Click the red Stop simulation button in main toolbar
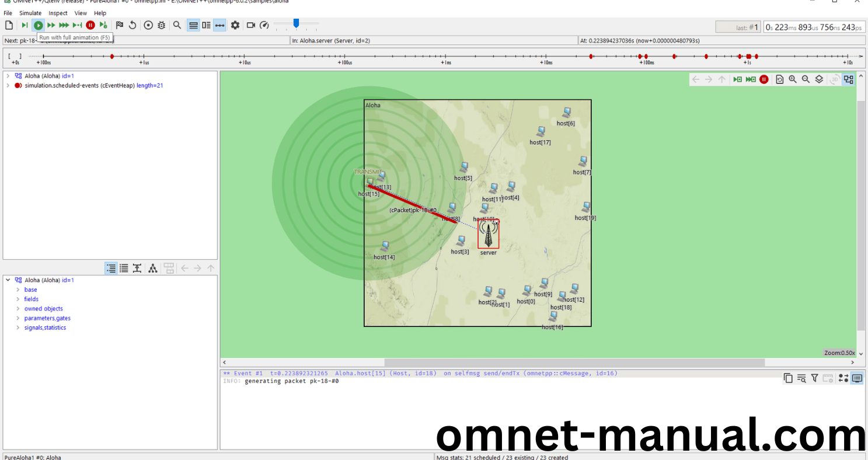This screenshot has width=868, height=460. [90, 25]
